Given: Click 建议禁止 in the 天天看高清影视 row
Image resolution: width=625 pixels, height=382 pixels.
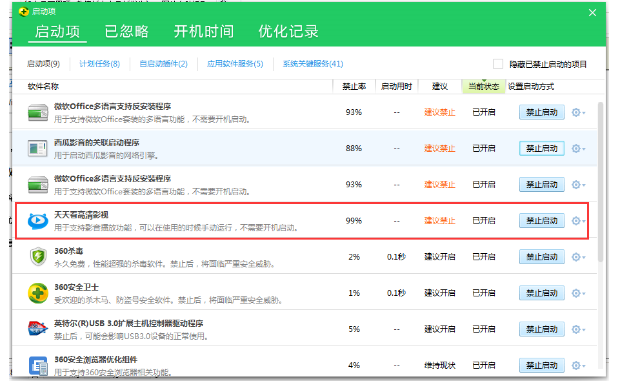Looking at the screenshot, I should click(440, 221).
